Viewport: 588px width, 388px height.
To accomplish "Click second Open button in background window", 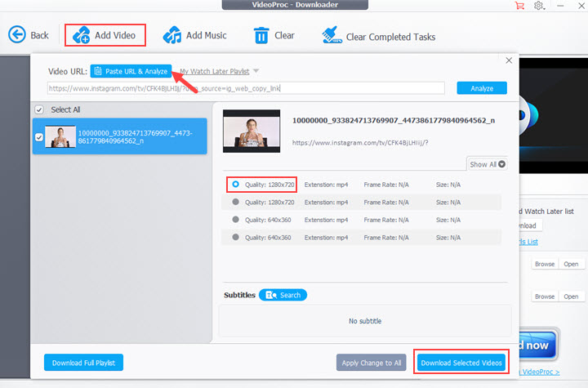I will pyautogui.click(x=571, y=297).
